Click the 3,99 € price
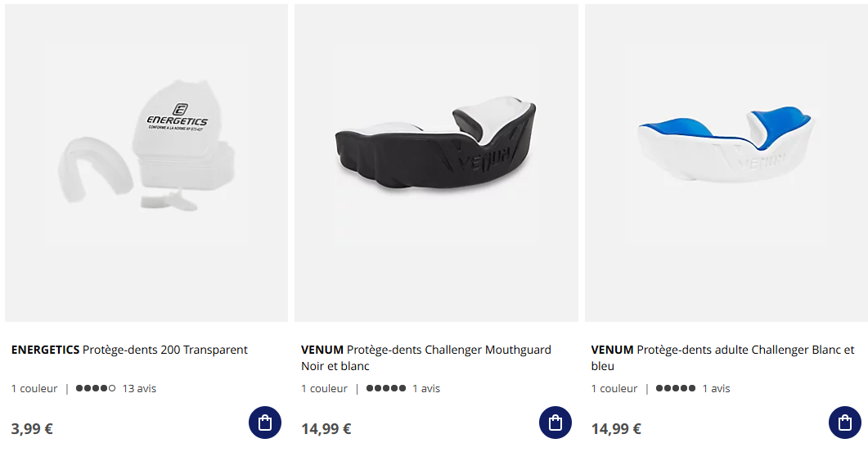This screenshot has width=868, height=452. point(32,429)
